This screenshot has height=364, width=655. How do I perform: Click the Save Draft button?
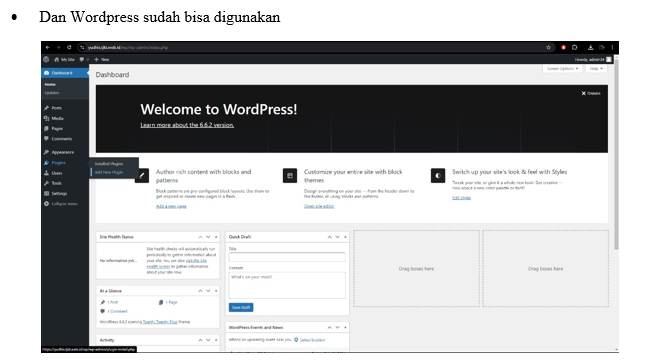pyautogui.click(x=241, y=308)
